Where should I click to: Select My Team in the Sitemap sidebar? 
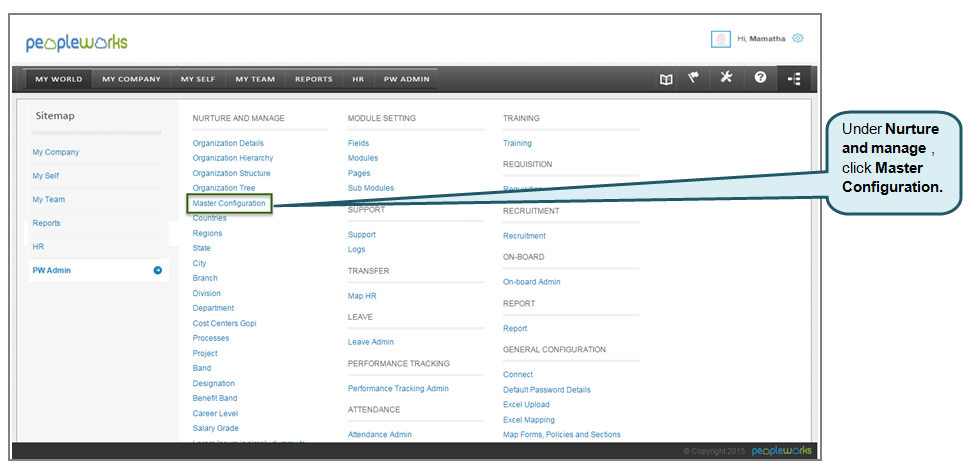[49, 199]
